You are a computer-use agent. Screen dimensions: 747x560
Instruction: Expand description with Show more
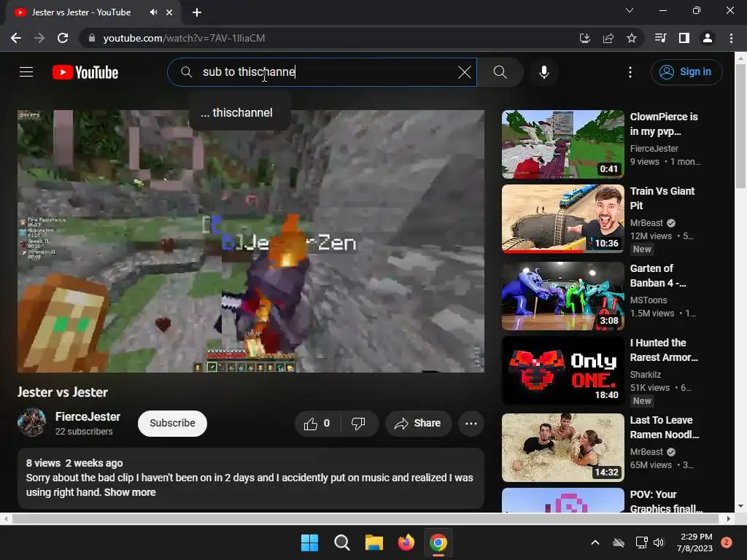click(130, 492)
